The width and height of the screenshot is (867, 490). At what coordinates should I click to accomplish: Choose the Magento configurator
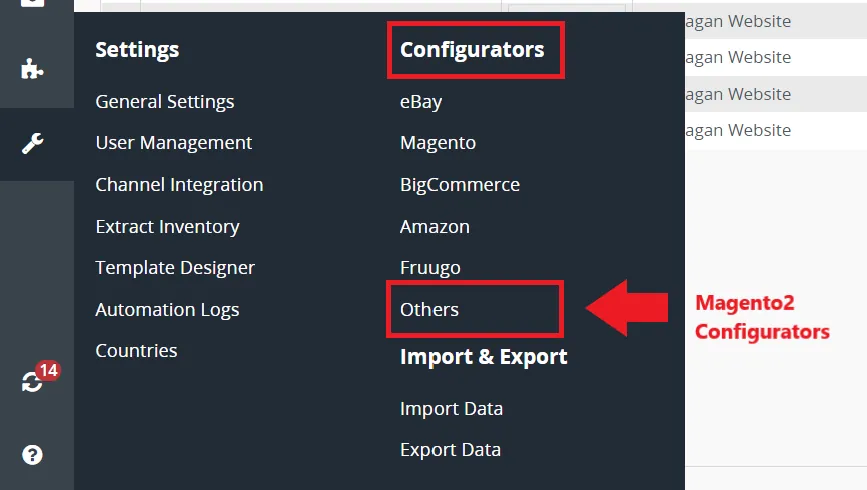coord(438,143)
